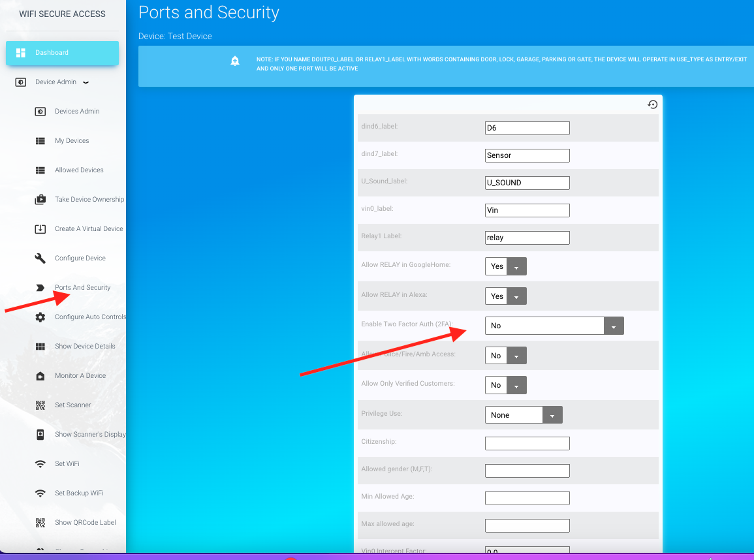754x560 pixels.
Task: Click the WIFI SECURE ACCESS title
Action: [63, 14]
